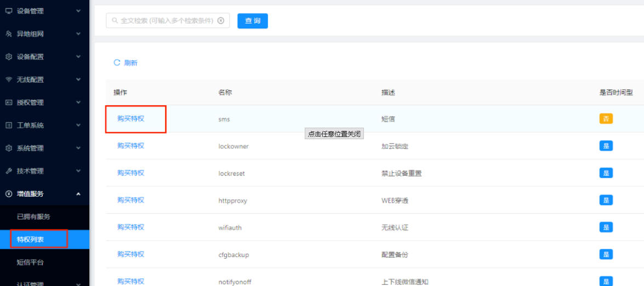Collapse the 增值服务 menu chevron

coord(78,194)
